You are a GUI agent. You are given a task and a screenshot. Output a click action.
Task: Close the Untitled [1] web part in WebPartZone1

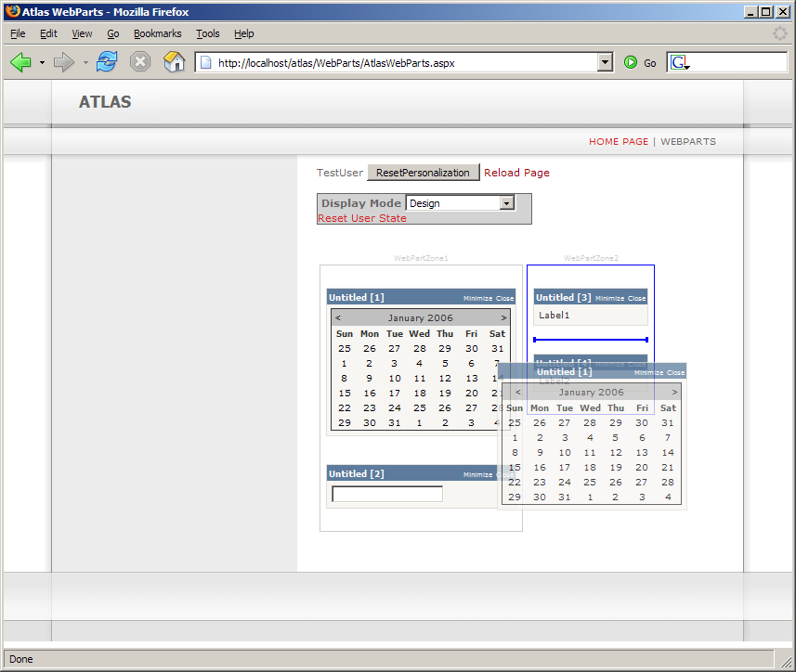click(504, 298)
